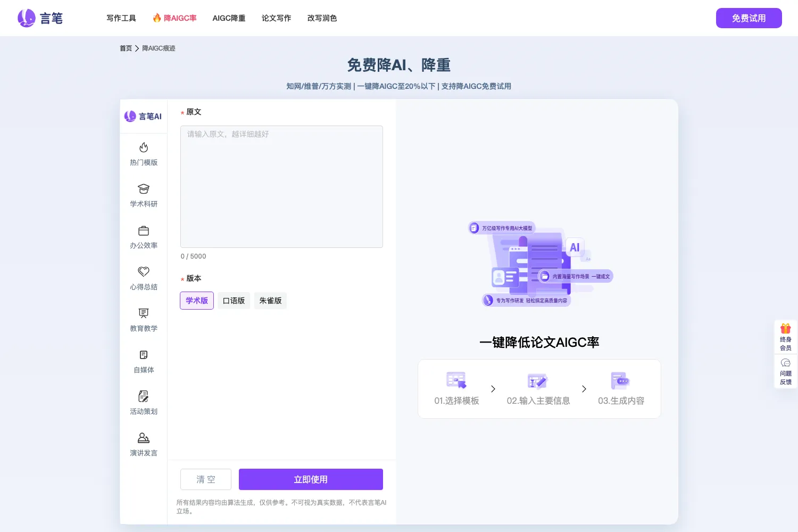Click the gift icon for 终身会员
This screenshot has width=798, height=532.
pyautogui.click(x=786, y=328)
